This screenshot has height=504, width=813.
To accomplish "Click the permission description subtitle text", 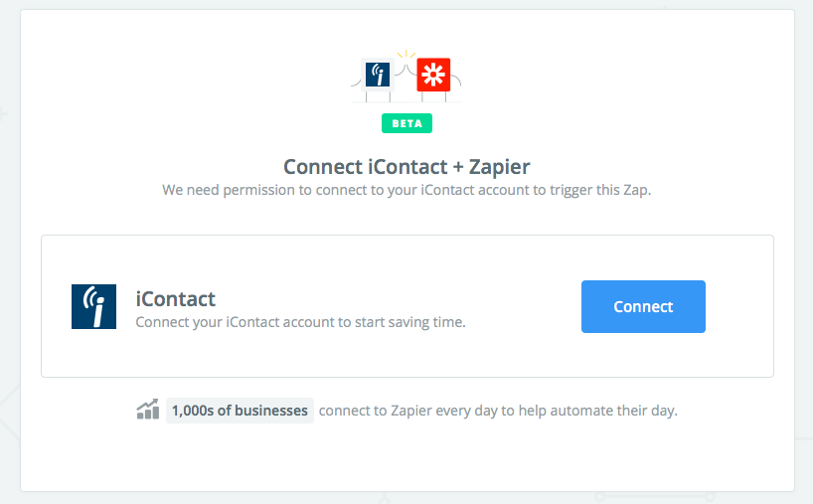I will [x=406, y=190].
